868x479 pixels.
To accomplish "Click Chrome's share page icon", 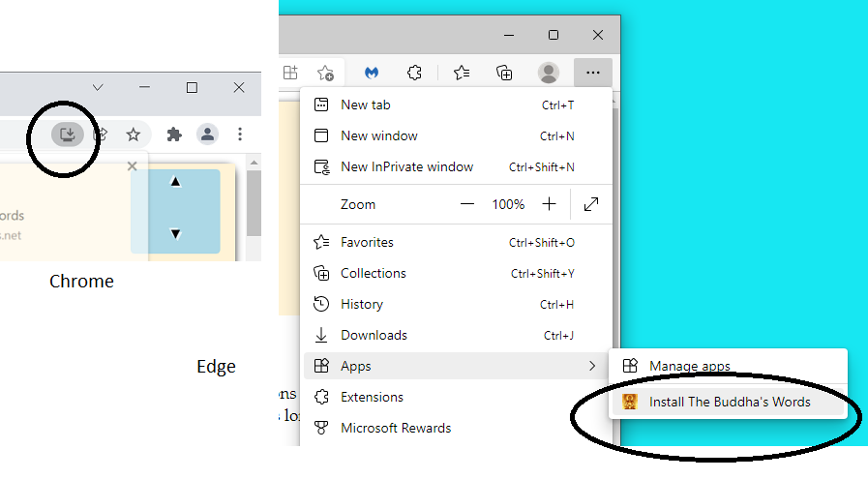I will click(102, 134).
